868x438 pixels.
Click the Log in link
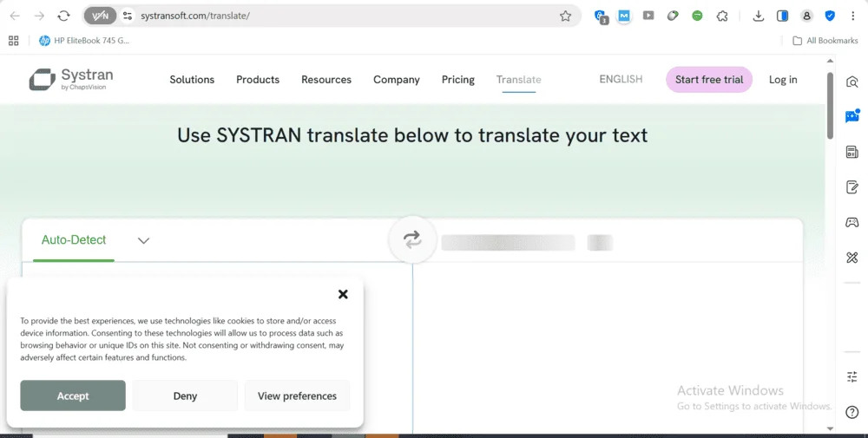[783, 80]
